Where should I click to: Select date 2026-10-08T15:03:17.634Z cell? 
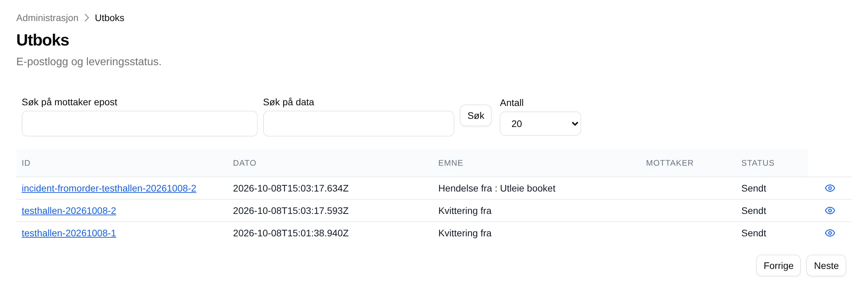point(291,188)
